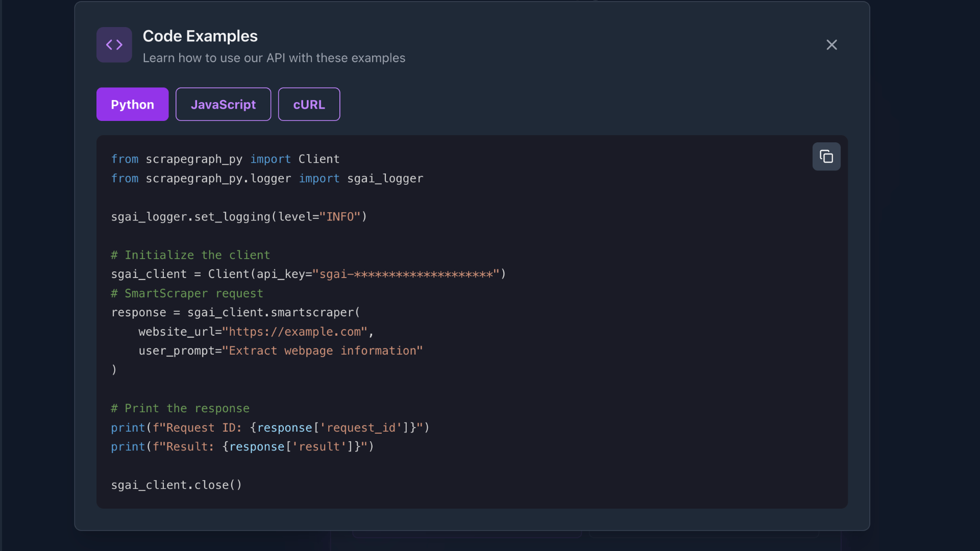Click the '# SmartScraper request' comment
This screenshot has width=980, height=551.
click(x=187, y=293)
